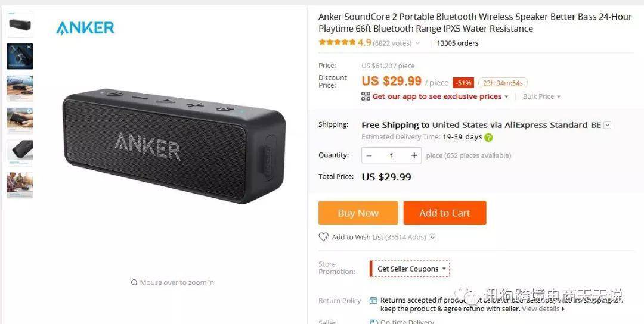
Task: Click the returns policy icon
Action: tap(373, 300)
